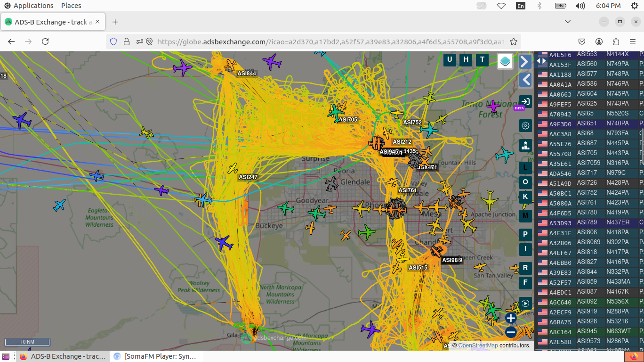Image resolution: width=644 pixels, height=362 pixels.
Task: Open the 6:04 PM clock
Action: click(608, 6)
